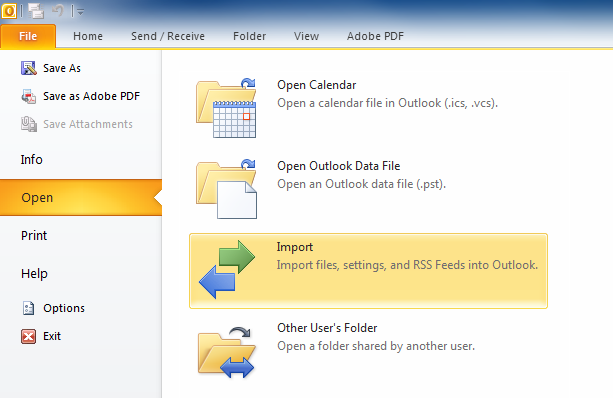Switch to the Home tab
613x398 pixels.
[88, 36]
